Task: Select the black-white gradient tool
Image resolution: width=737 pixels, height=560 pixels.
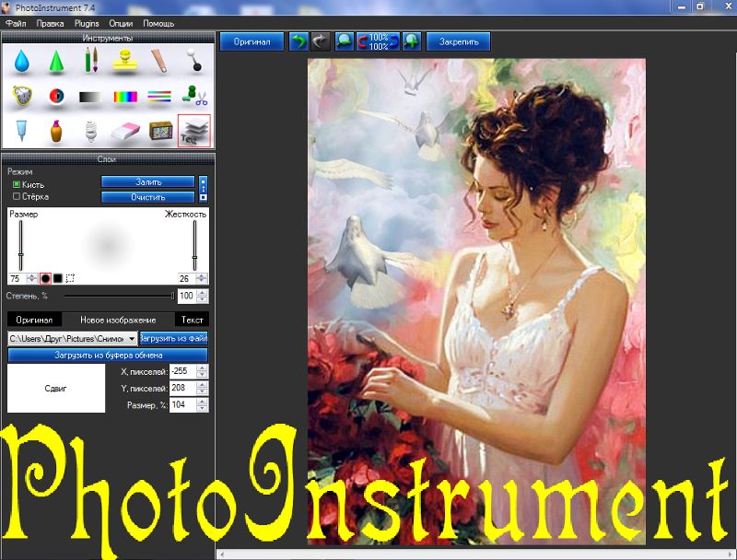Action: [90, 97]
